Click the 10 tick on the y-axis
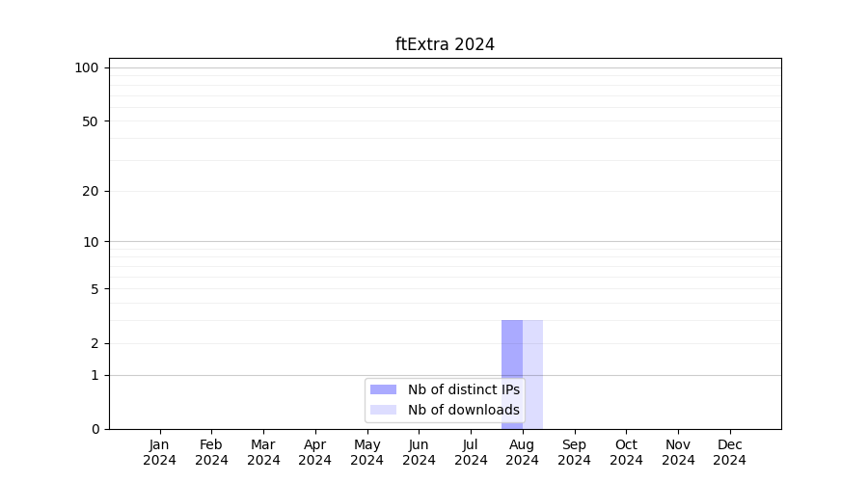The height and width of the screenshot is (482, 868). [91, 242]
